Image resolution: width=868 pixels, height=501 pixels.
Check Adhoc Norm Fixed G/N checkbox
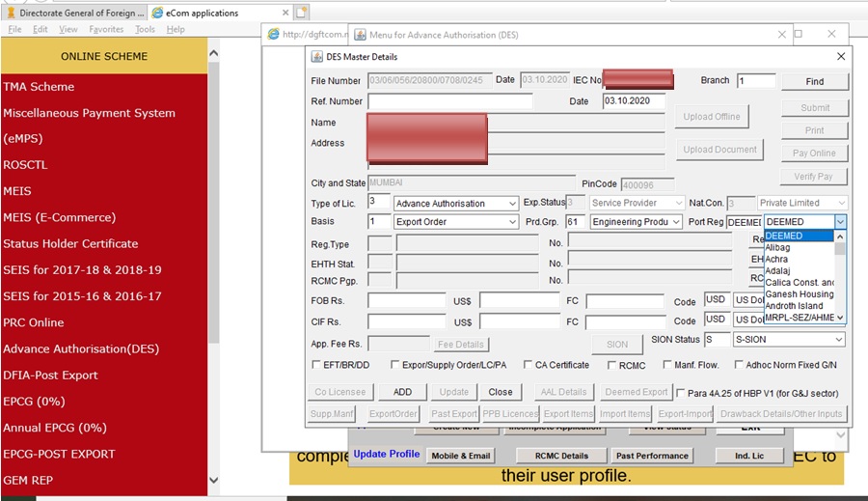click(x=739, y=364)
